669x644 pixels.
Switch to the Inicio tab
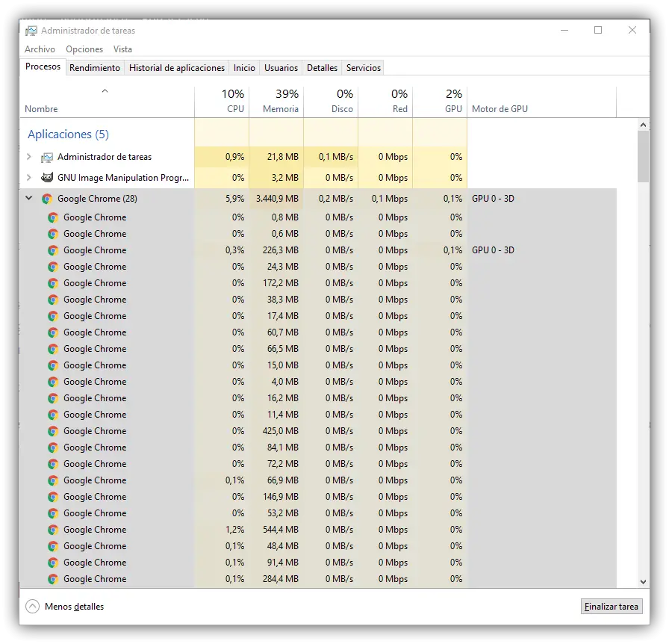(244, 68)
